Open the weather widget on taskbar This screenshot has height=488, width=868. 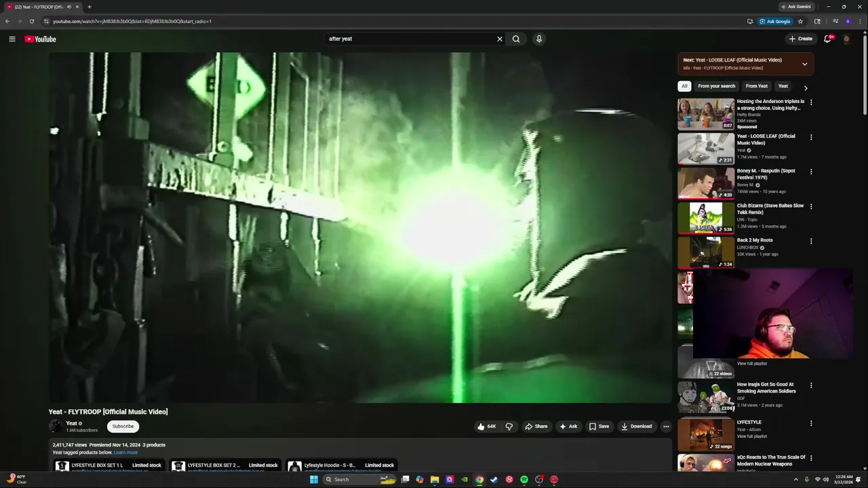click(x=17, y=479)
